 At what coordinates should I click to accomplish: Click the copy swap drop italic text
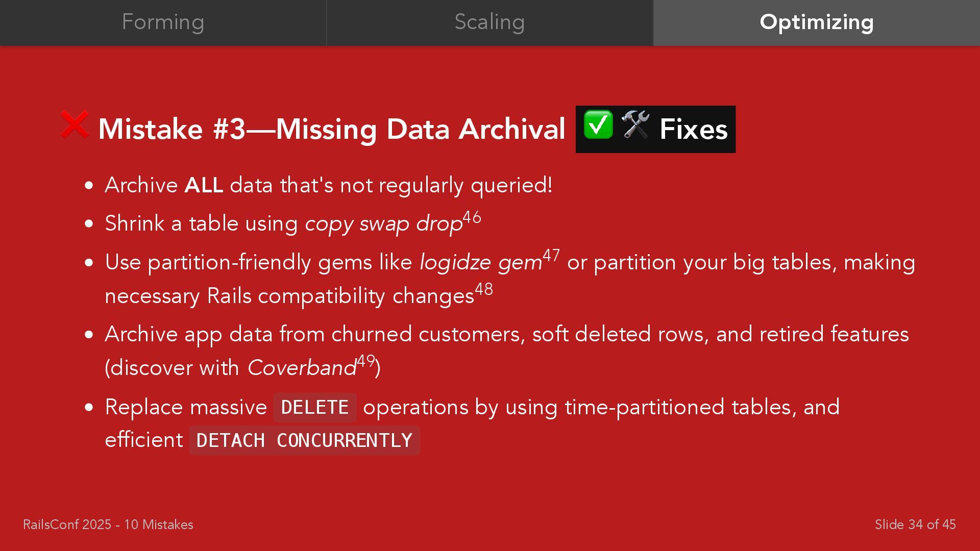(383, 224)
